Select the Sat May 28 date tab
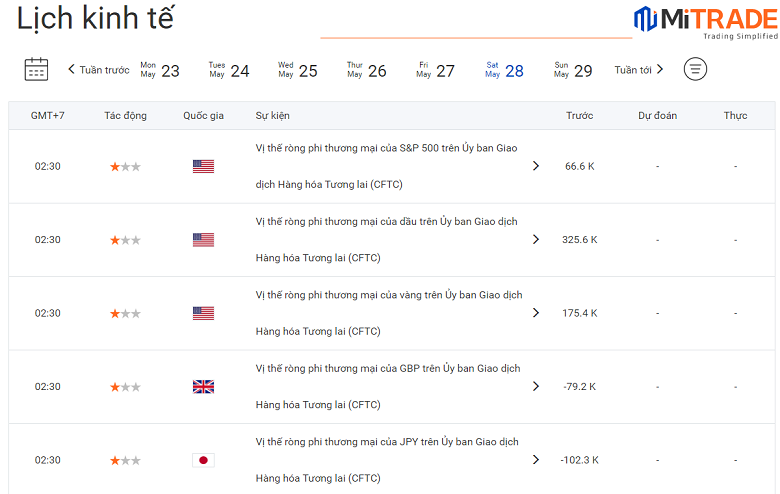The height and width of the screenshot is (494, 780). (x=504, y=70)
